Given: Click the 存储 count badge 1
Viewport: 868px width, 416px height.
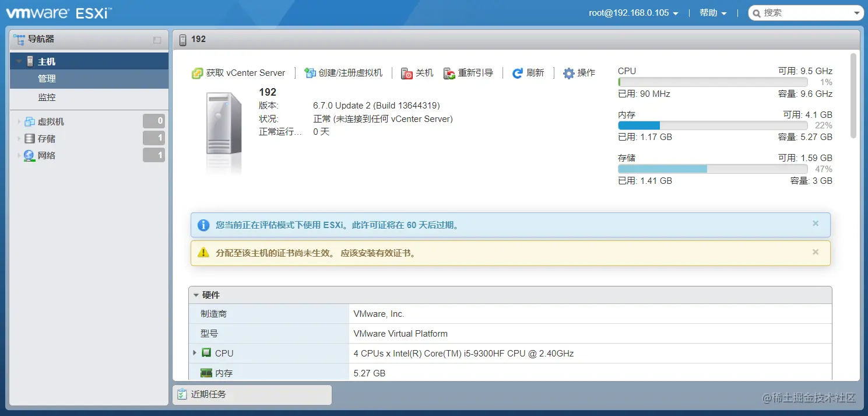Looking at the screenshot, I should [154, 138].
